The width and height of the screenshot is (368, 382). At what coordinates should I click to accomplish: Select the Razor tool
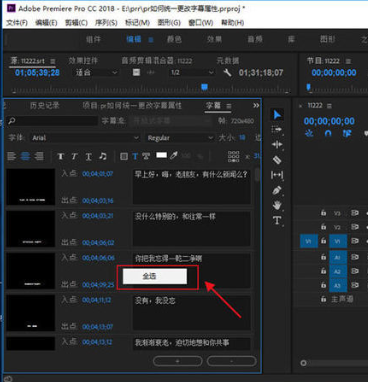coord(277,160)
